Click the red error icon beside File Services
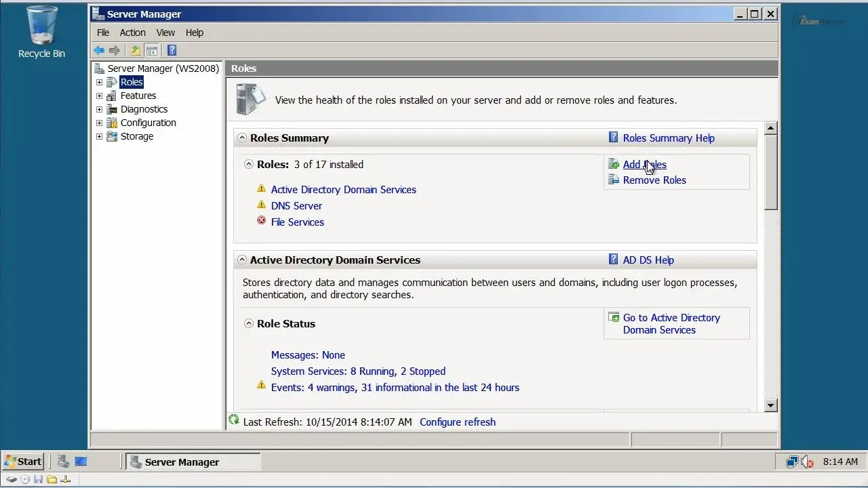Image resolution: width=868 pixels, height=488 pixels. 261,221
